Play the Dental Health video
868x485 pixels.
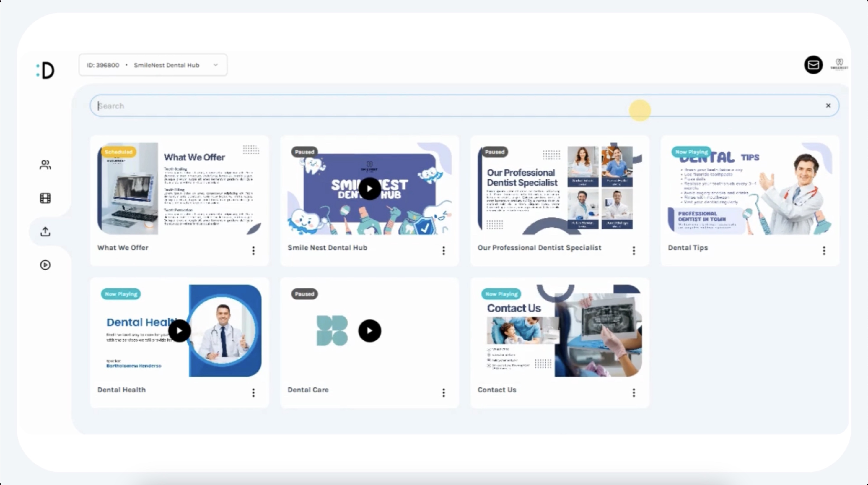click(x=179, y=330)
